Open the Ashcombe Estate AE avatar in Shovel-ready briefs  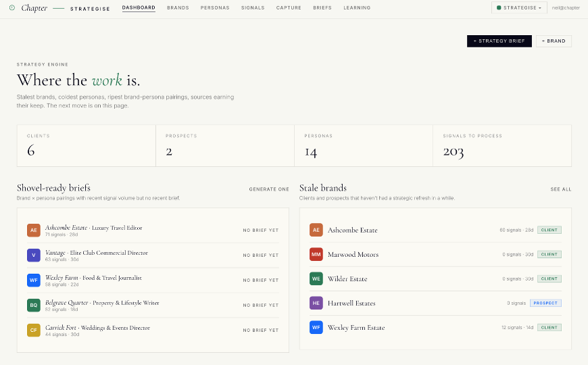pyautogui.click(x=34, y=230)
